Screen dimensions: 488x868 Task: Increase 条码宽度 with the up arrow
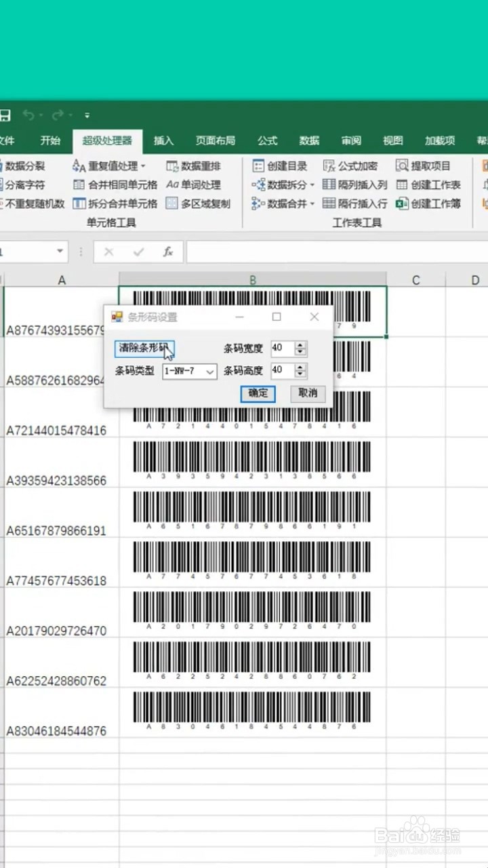[301, 344]
